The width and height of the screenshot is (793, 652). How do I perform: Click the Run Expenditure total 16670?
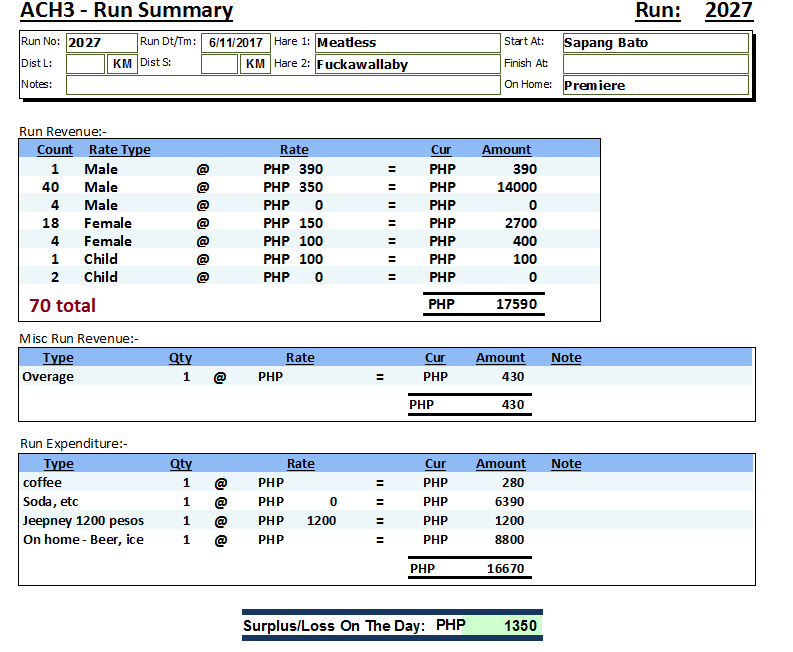[505, 569]
